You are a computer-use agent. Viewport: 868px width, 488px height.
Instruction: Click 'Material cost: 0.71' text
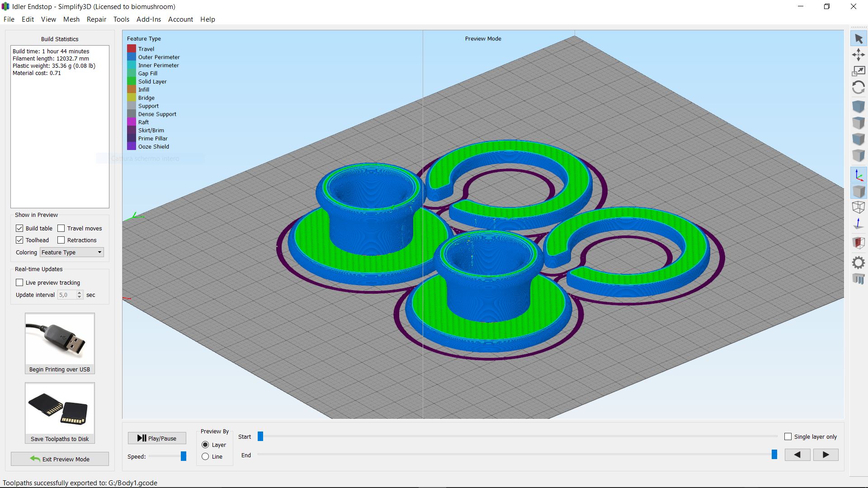[37, 73]
